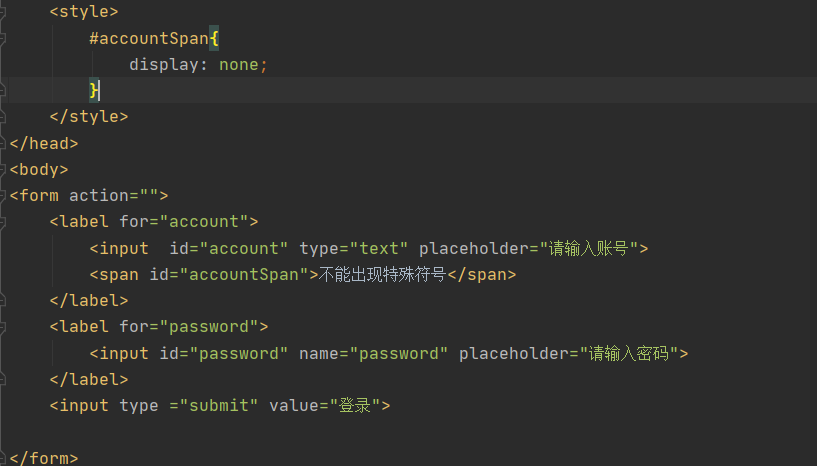The width and height of the screenshot is (817, 466).
Task: Click the <body> opening tag
Action: click(x=38, y=169)
